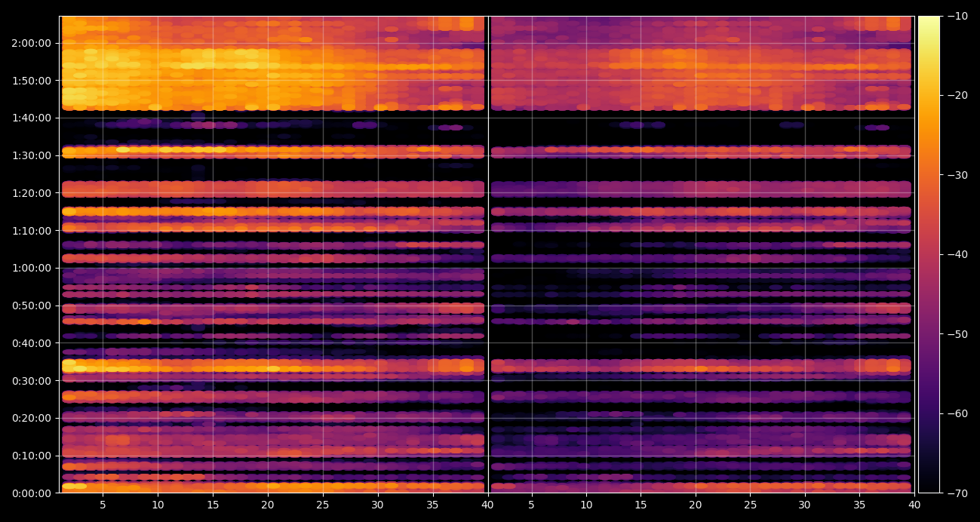Image resolution: width=980 pixels, height=522 pixels.
Task: Click x-axis label 5 under the right heatmap
Action: [x=531, y=505]
